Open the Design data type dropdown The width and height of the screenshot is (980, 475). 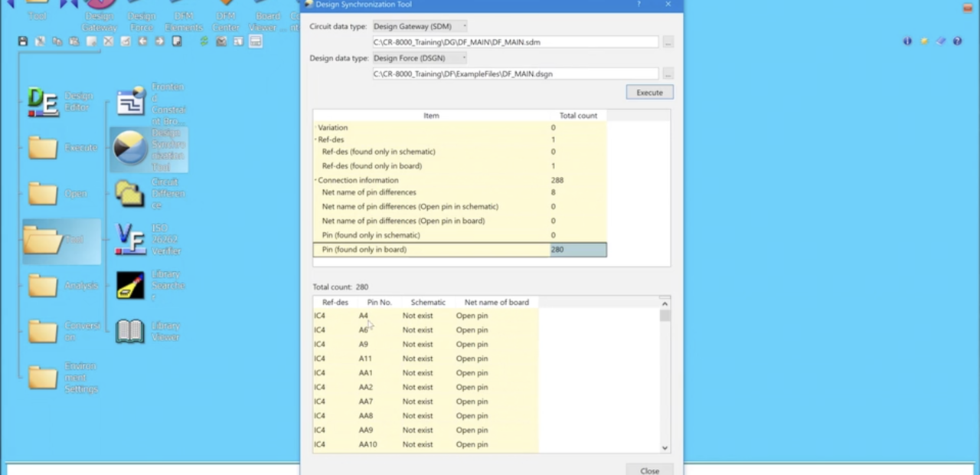463,57
